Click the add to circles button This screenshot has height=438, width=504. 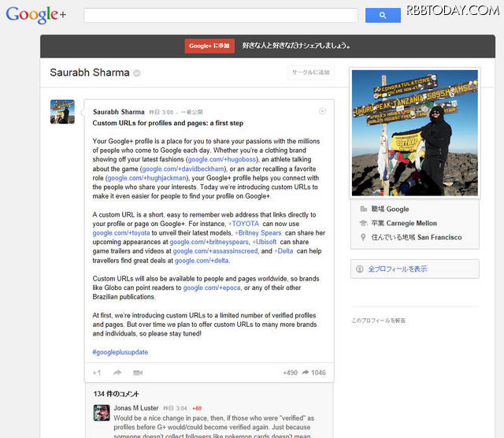tap(310, 72)
